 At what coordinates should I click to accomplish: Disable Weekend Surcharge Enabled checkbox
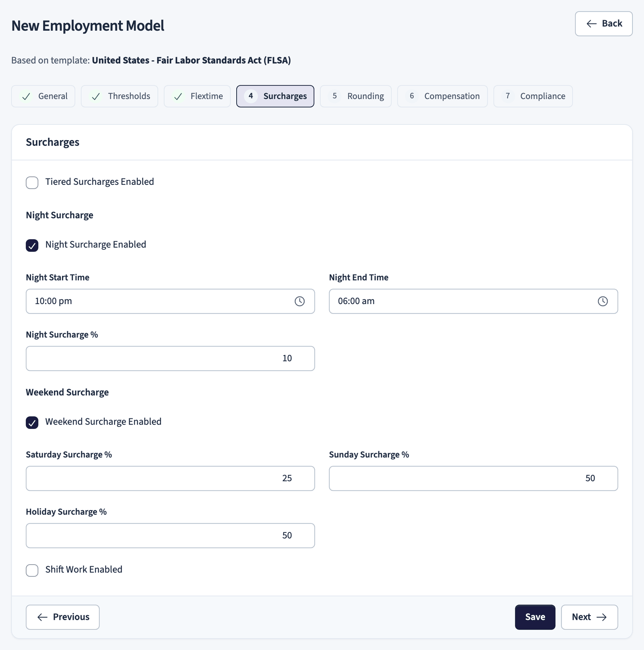[x=32, y=422]
